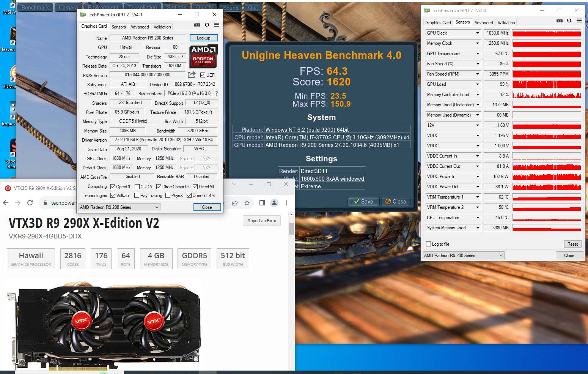Toggle the DirectML checkbox
Image resolution: width=588 pixels, height=374 pixels.
click(195, 187)
